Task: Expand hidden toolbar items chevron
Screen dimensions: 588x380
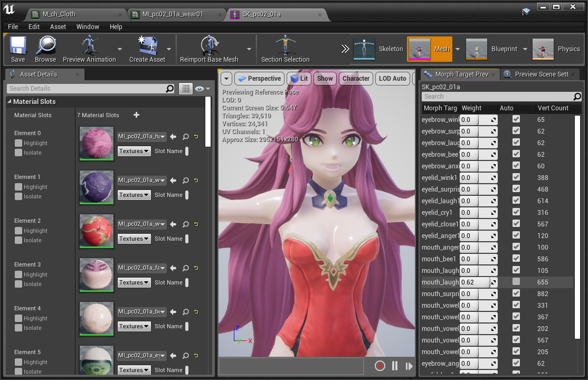Action: tap(345, 49)
